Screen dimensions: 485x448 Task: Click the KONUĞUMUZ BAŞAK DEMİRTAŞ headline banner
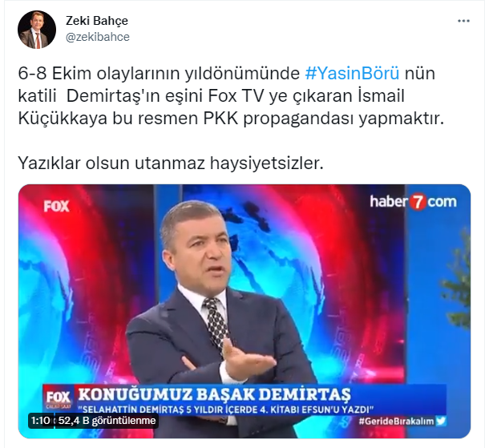(x=214, y=394)
